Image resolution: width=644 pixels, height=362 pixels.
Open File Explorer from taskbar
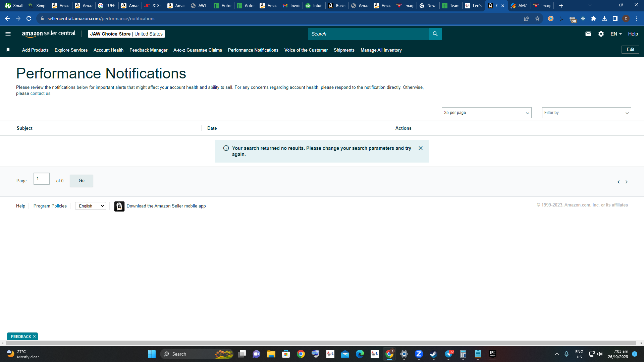(x=271, y=354)
